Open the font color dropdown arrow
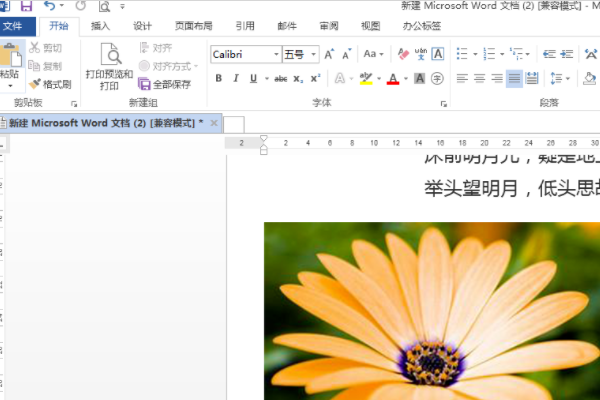Viewport: 600px width, 400px height. coord(406,78)
